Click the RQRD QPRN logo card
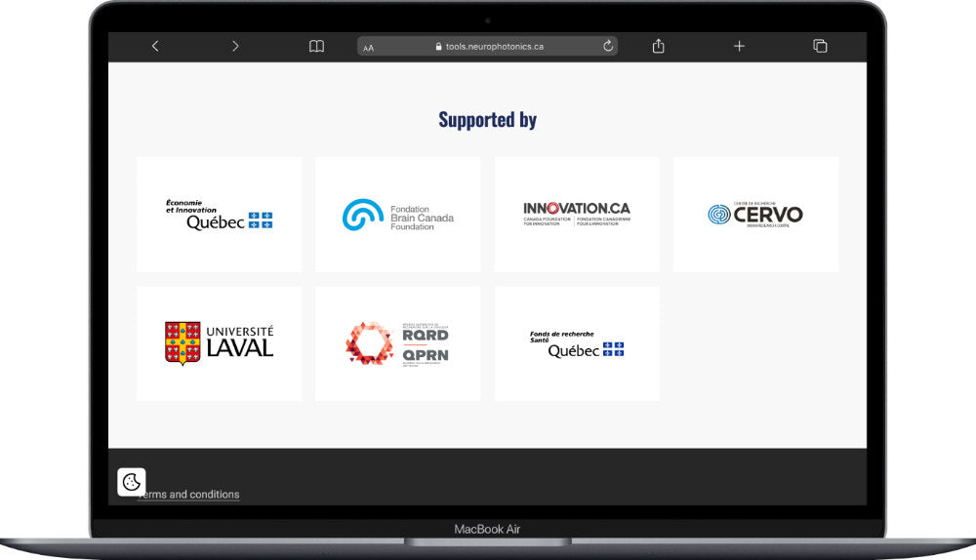976x560 pixels. click(397, 343)
